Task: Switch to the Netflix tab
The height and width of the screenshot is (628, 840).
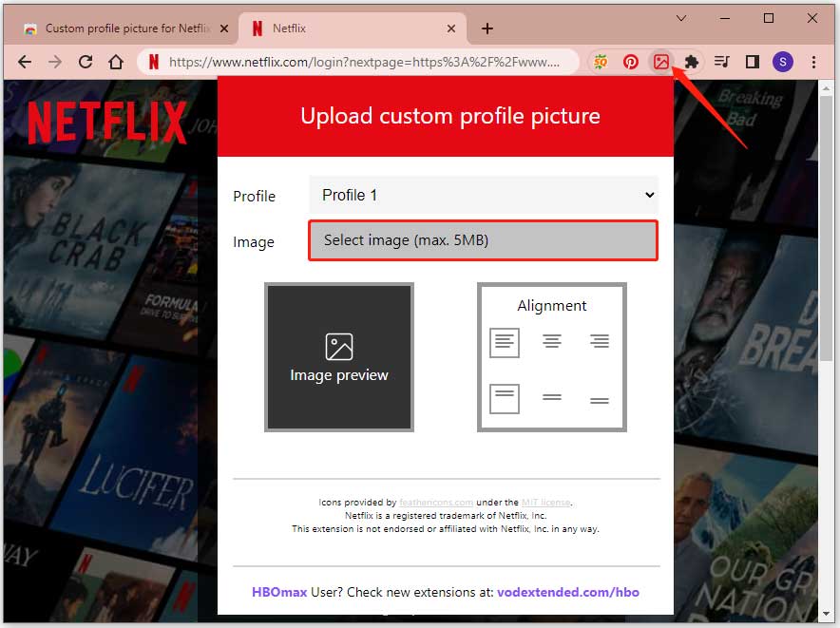Action: click(x=353, y=29)
